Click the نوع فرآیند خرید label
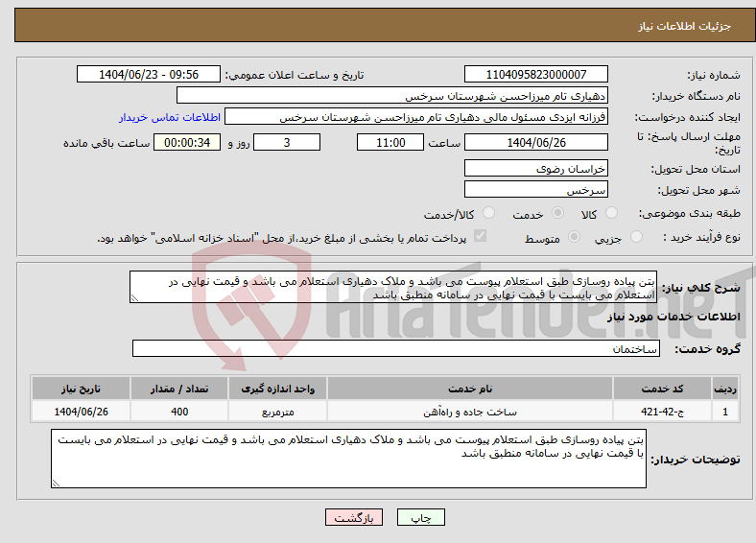 point(702,237)
